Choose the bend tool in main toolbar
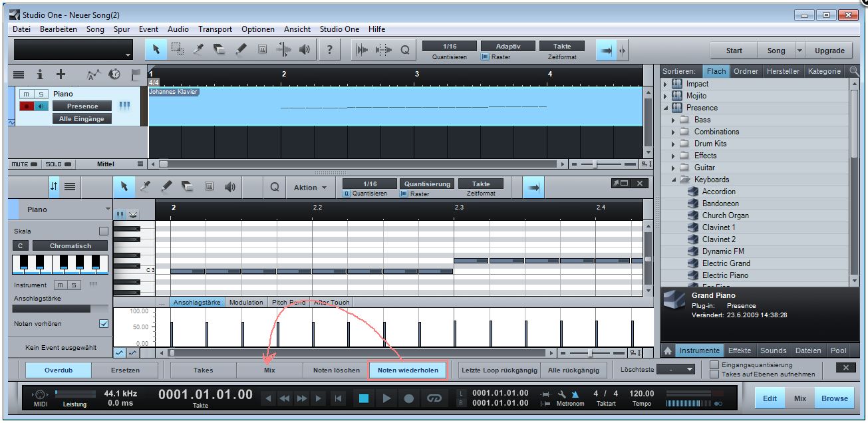 (283, 50)
